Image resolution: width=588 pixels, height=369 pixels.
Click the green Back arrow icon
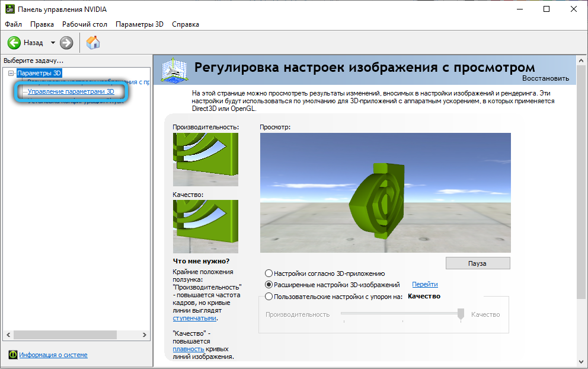[x=14, y=43]
